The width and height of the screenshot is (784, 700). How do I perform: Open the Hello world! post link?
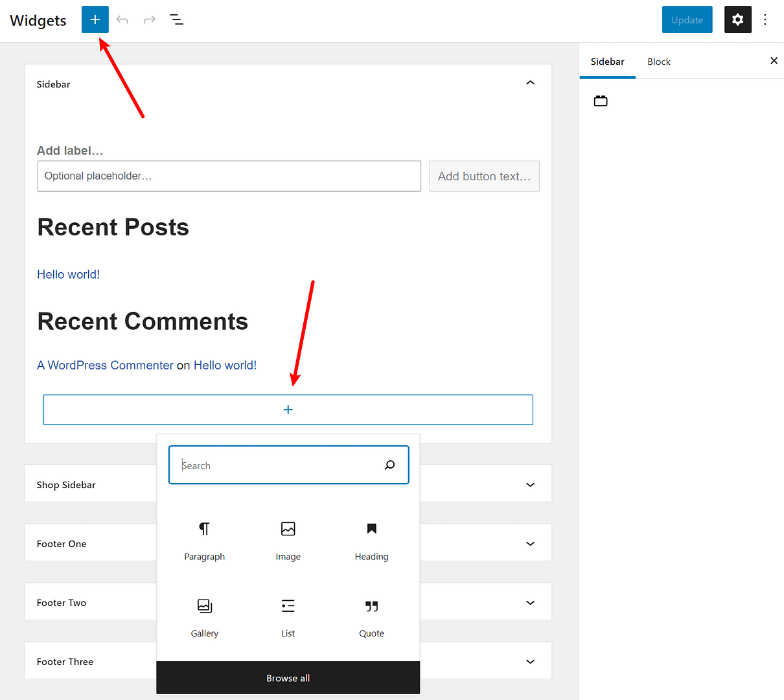68,274
